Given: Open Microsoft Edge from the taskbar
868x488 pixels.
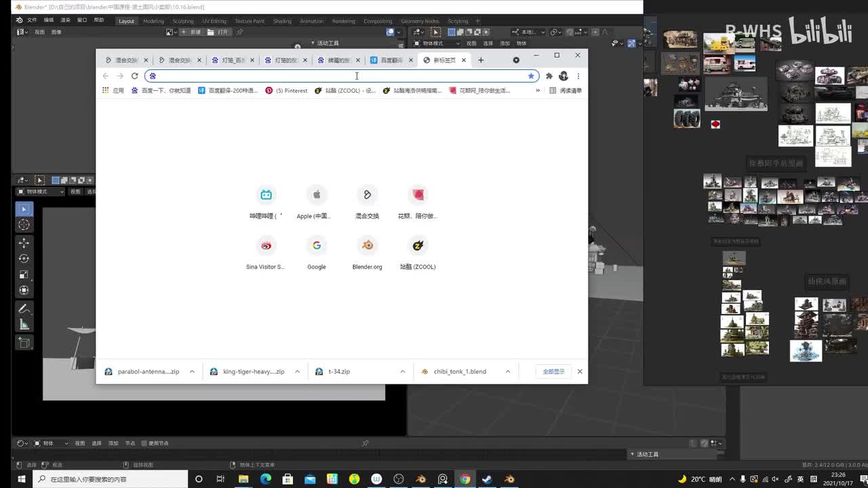Looking at the screenshot, I should pos(265,479).
